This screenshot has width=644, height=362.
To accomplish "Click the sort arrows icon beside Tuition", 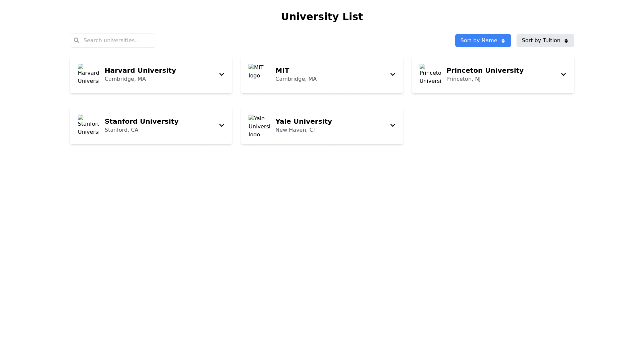I will pos(566,41).
